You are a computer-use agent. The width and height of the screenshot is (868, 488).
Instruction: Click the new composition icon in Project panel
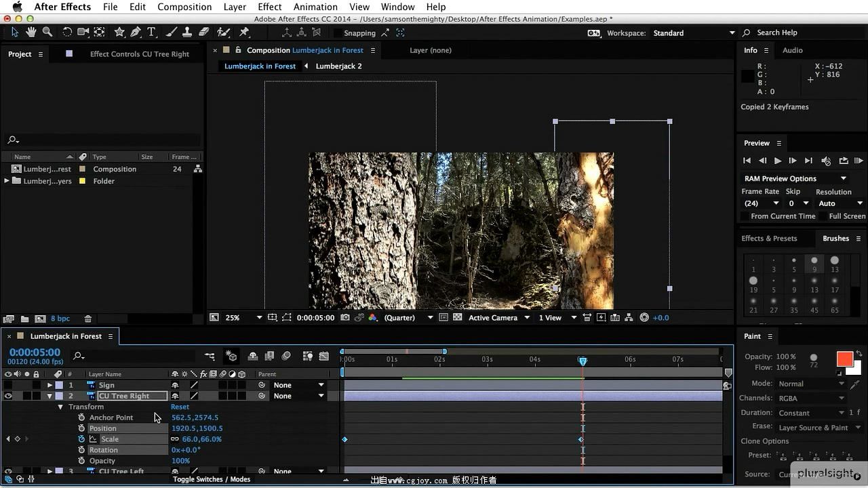point(40,319)
